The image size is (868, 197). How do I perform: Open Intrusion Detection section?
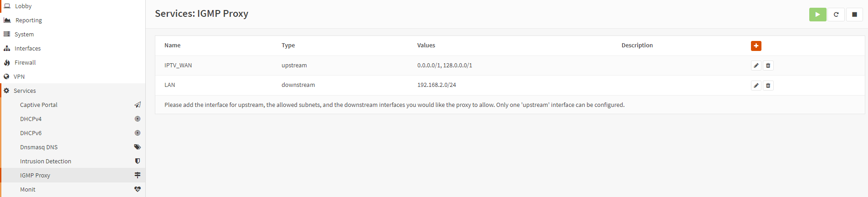(x=73, y=161)
